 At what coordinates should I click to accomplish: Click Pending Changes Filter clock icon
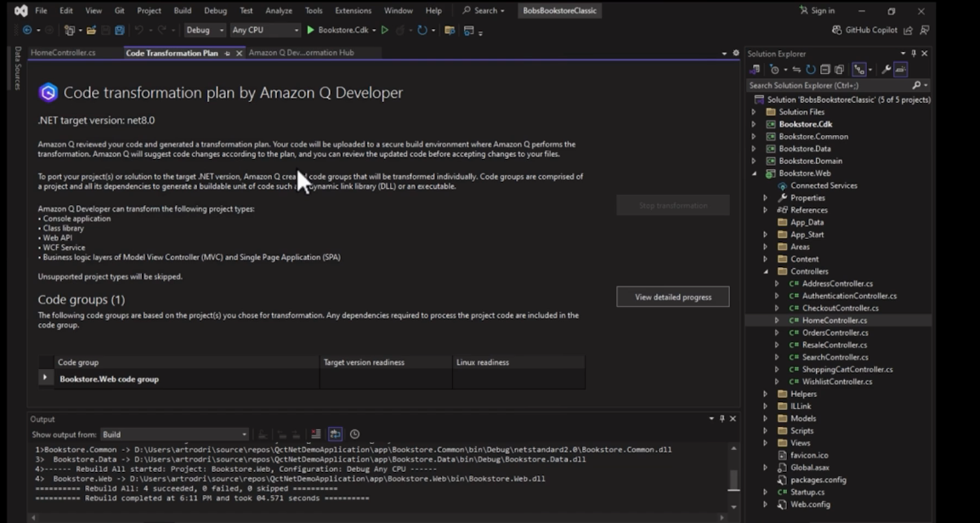coord(775,70)
